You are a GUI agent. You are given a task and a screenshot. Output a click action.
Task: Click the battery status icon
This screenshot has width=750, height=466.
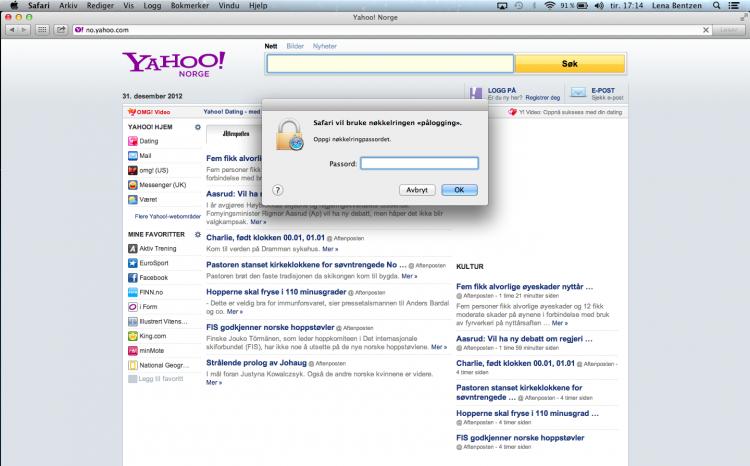582,6
